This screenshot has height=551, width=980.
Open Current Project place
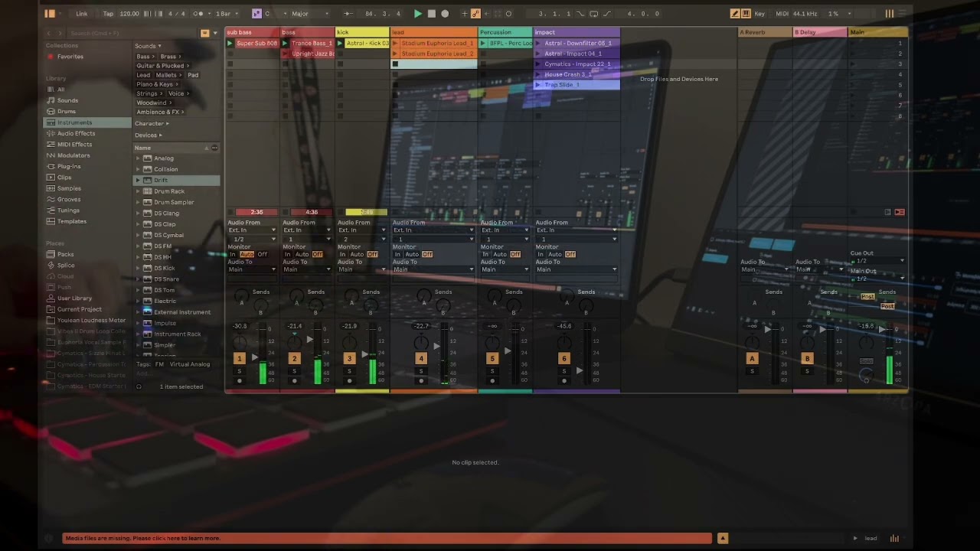[x=79, y=309]
